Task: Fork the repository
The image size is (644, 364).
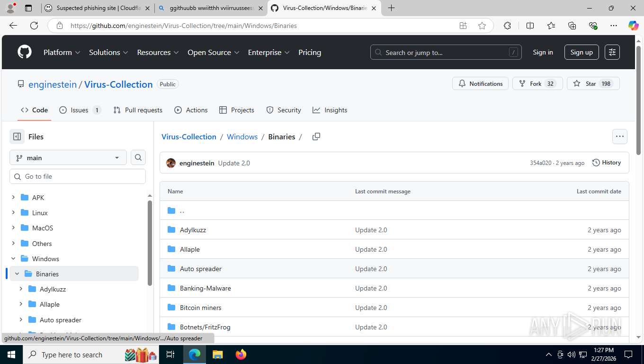Action: (537, 83)
